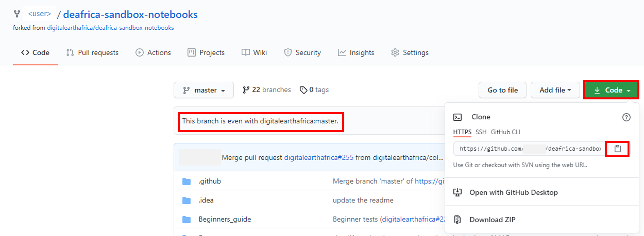The image size is (644, 236).
Task: Open the Settings tab
Action: [x=410, y=53]
